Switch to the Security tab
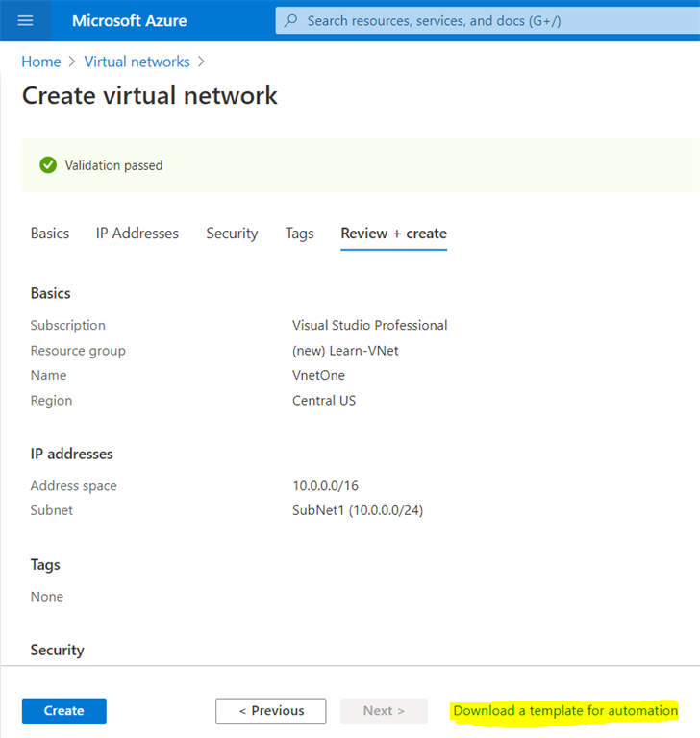700x738 pixels. tap(232, 234)
